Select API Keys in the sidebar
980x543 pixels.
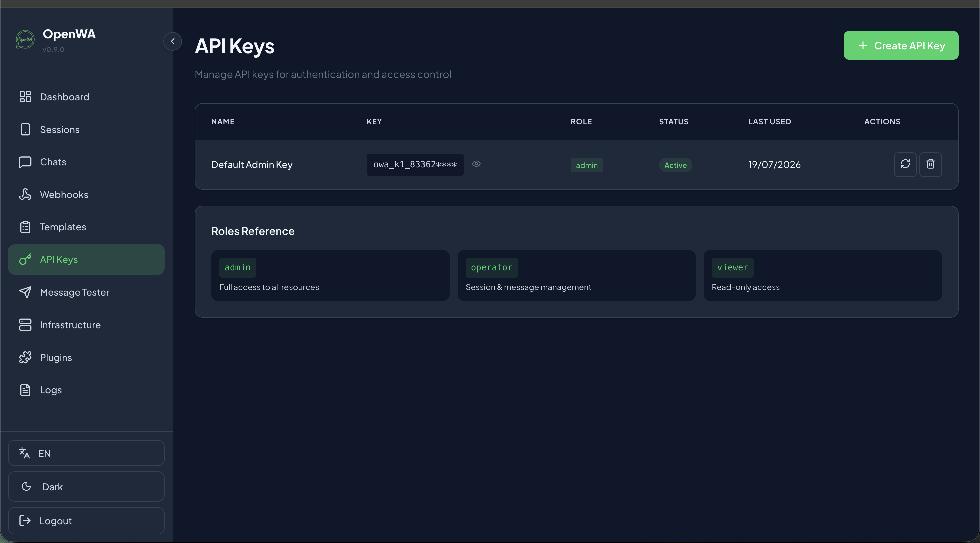coord(86,260)
